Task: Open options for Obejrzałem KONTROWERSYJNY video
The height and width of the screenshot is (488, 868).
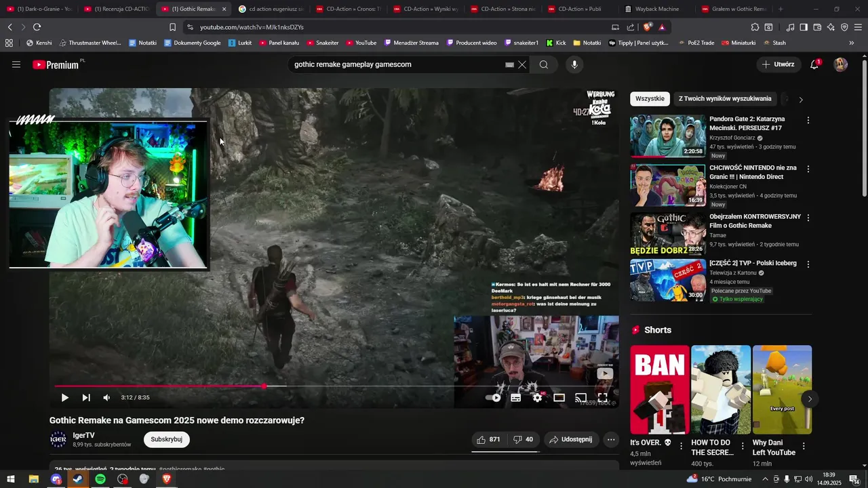Action: pyautogui.click(x=808, y=218)
